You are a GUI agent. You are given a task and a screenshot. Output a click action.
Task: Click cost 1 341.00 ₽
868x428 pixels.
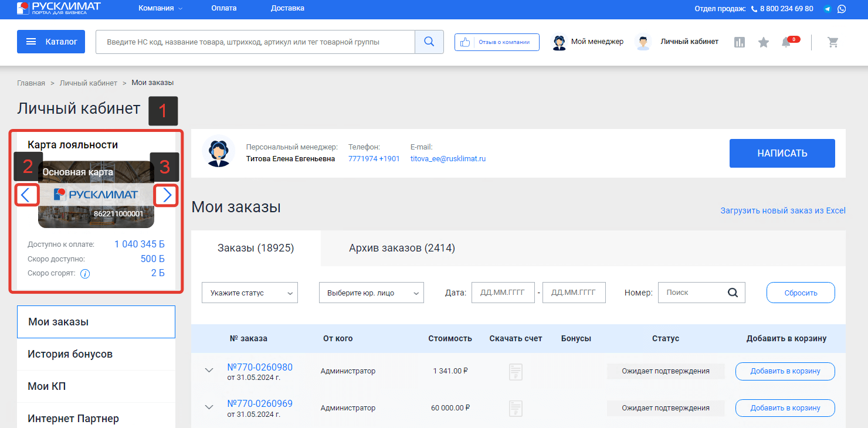[x=450, y=371]
